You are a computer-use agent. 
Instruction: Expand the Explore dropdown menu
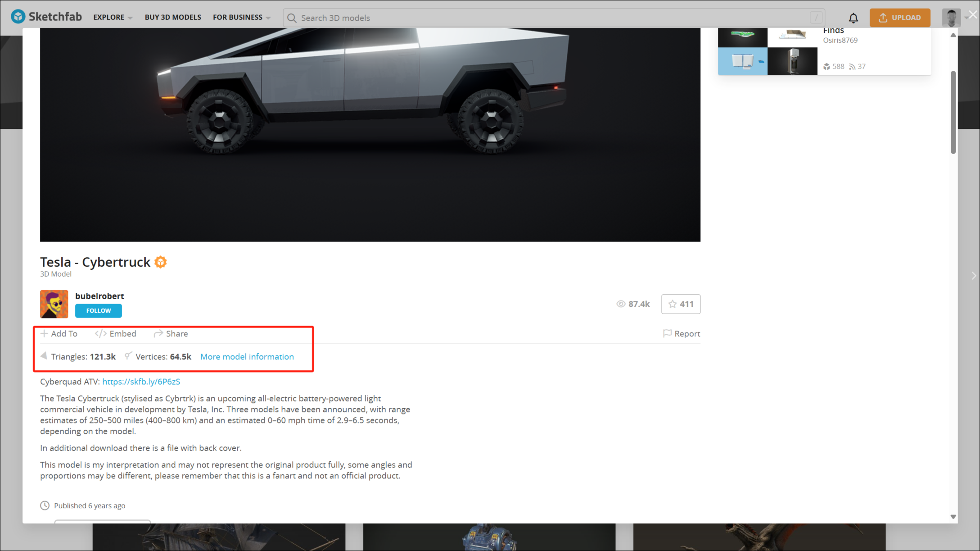click(113, 18)
